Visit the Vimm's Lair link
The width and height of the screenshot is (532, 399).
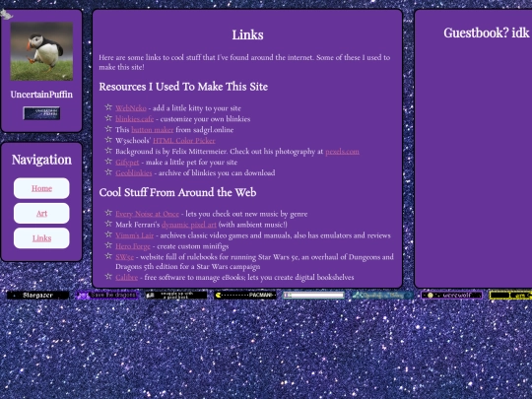coord(134,235)
